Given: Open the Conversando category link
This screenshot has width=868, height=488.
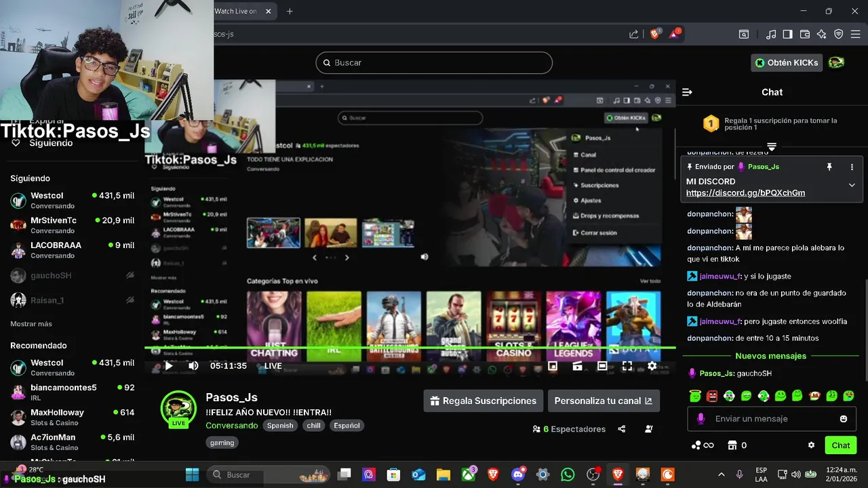Looking at the screenshot, I should (231, 426).
